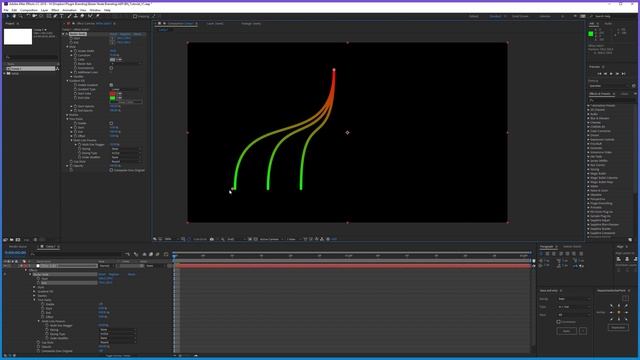This screenshot has width=640, height=360.
Task: Open Gradient Type dropdown
Action: (126, 89)
